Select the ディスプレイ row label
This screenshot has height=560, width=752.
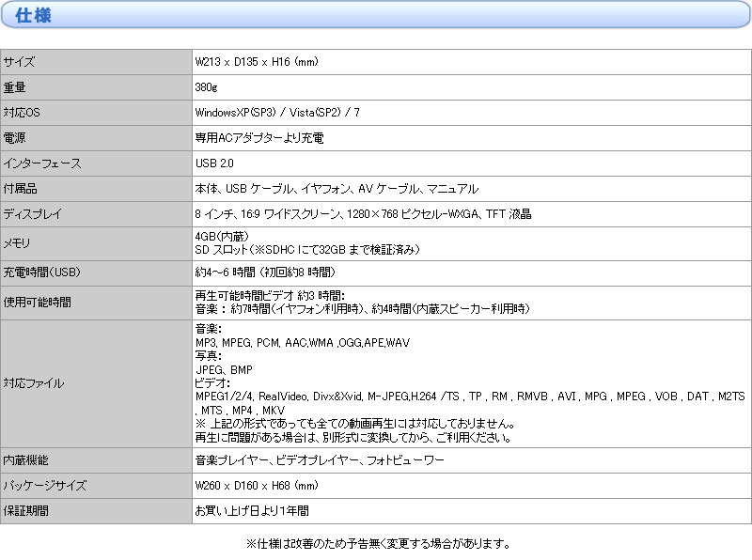click(33, 214)
